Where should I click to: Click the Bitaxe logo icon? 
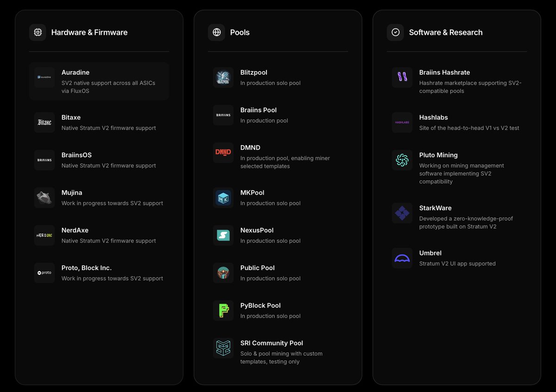click(44, 122)
